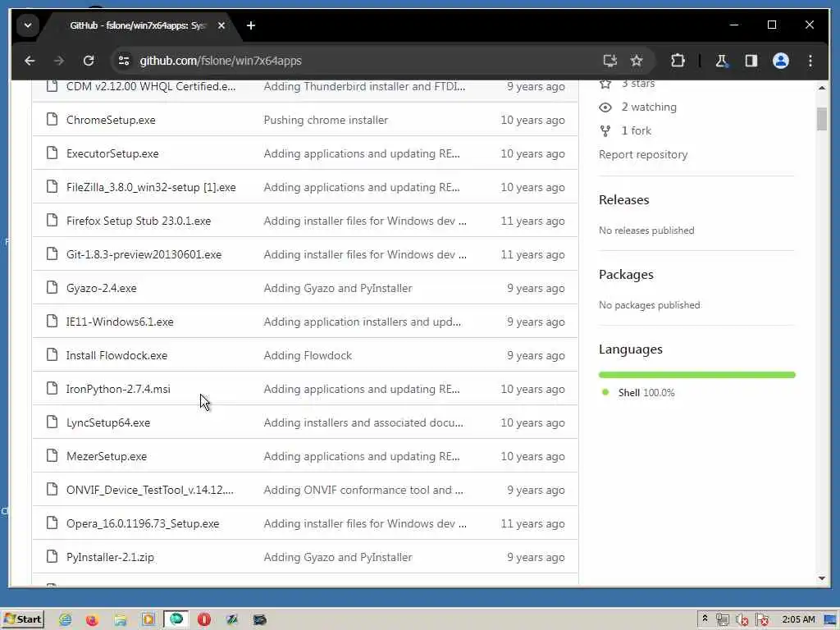Screen dimensions: 840x630
Task: Open the site information icon in address bar
Action: point(124,61)
